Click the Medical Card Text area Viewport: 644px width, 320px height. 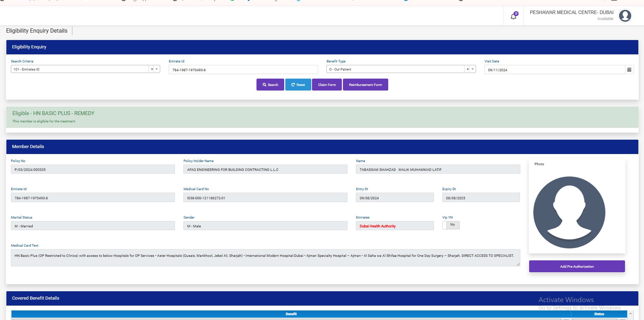[x=265, y=258]
